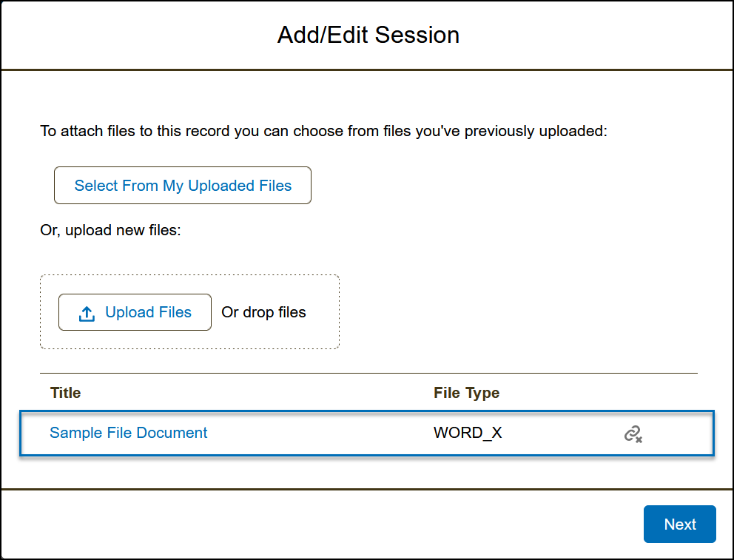Click the "Or drop files" text
This screenshot has height=560, width=734.
coord(263,312)
